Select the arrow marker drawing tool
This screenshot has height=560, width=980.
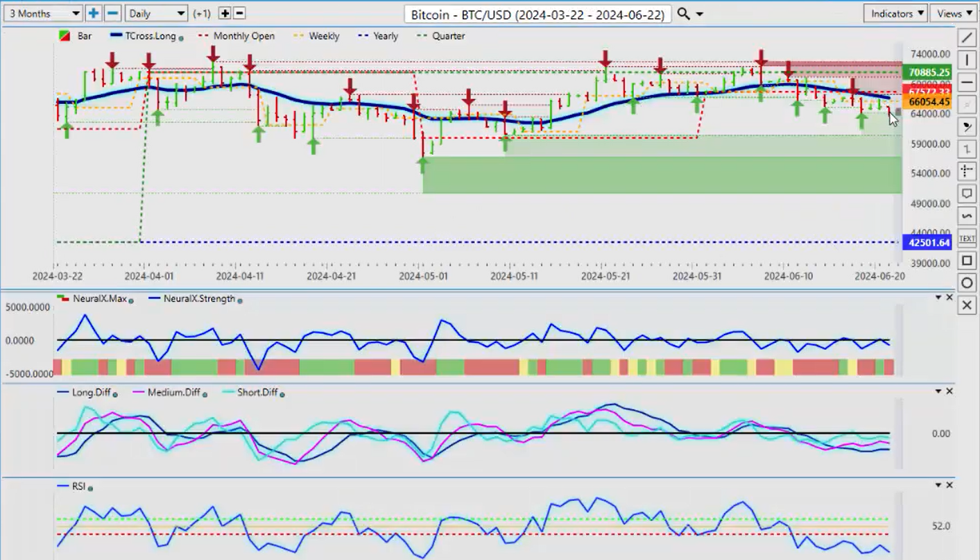tap(967, 126)
